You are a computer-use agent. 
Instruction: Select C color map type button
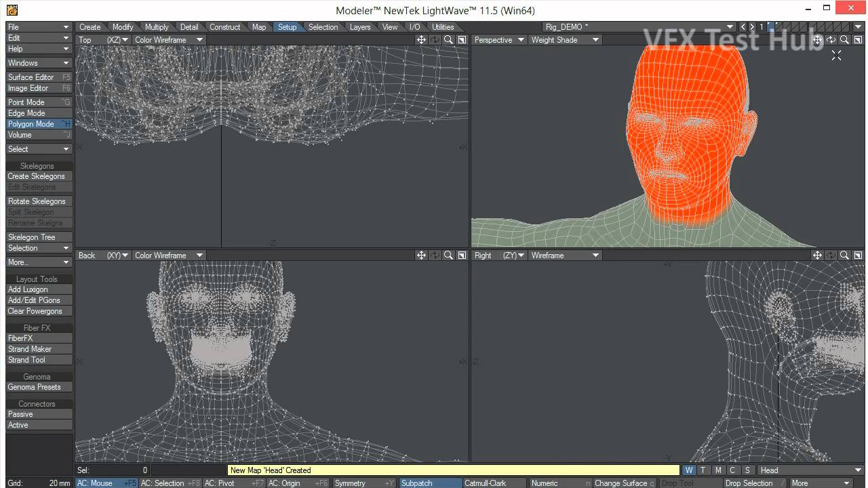(x=732, y=470)
